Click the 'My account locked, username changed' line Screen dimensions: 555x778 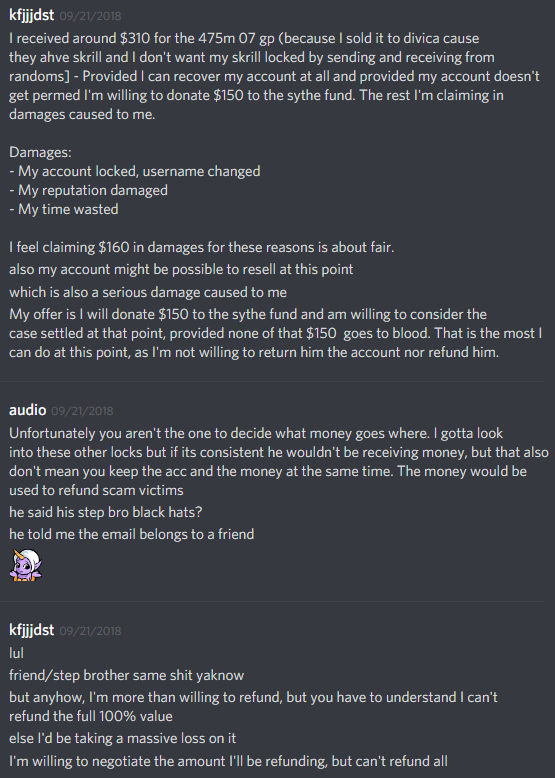click(134, 172)
